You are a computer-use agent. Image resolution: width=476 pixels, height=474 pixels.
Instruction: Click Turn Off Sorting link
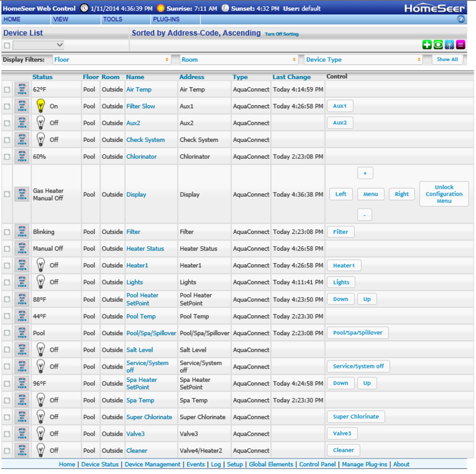point(281,34)
